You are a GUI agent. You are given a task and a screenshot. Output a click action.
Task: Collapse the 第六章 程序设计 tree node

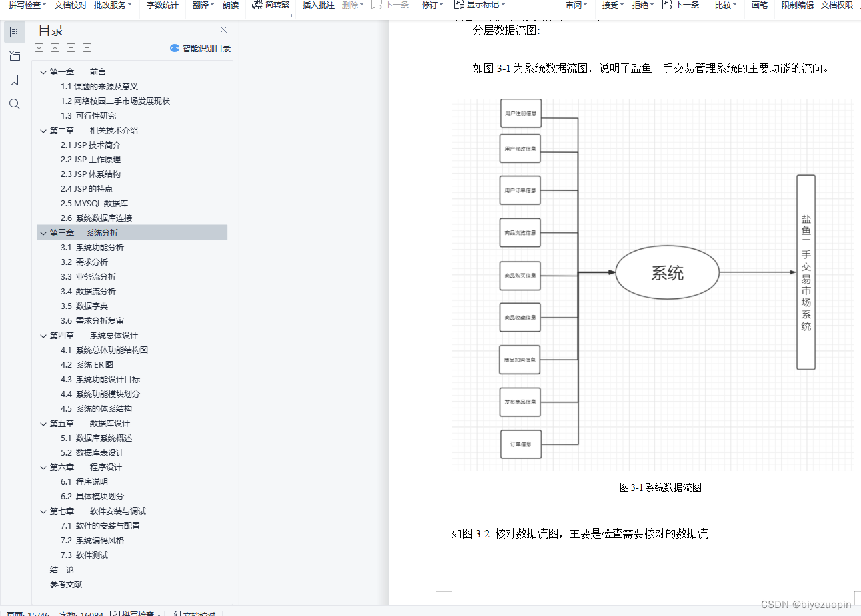pos(43,467)
